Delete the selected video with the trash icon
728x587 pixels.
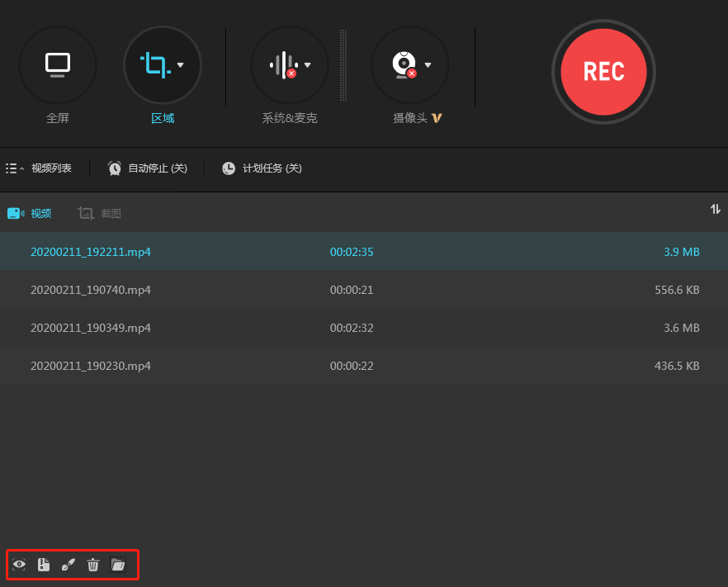point(93,565)
